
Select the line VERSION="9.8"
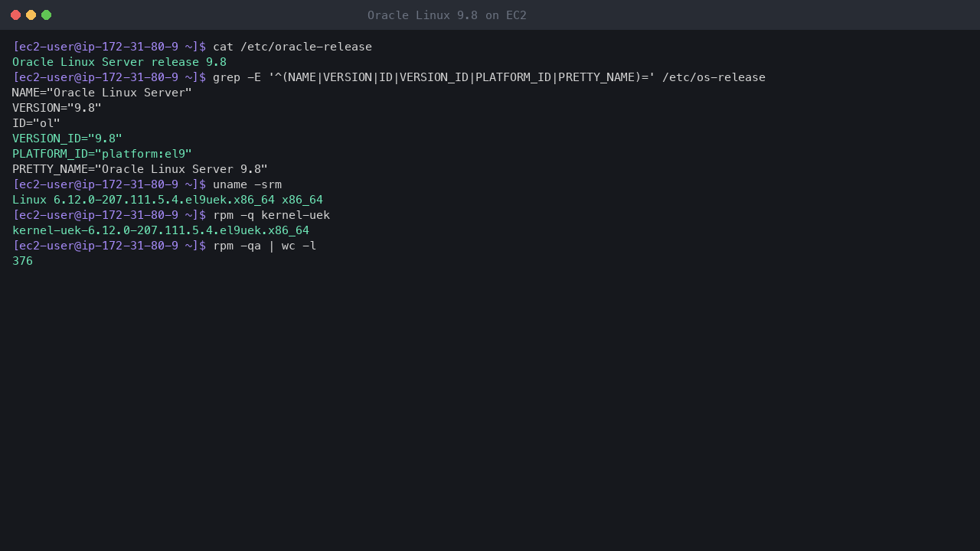point(57,108)
